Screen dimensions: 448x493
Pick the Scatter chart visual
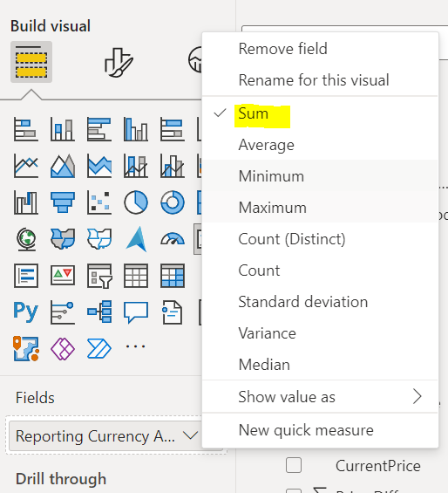coord(99,202)
